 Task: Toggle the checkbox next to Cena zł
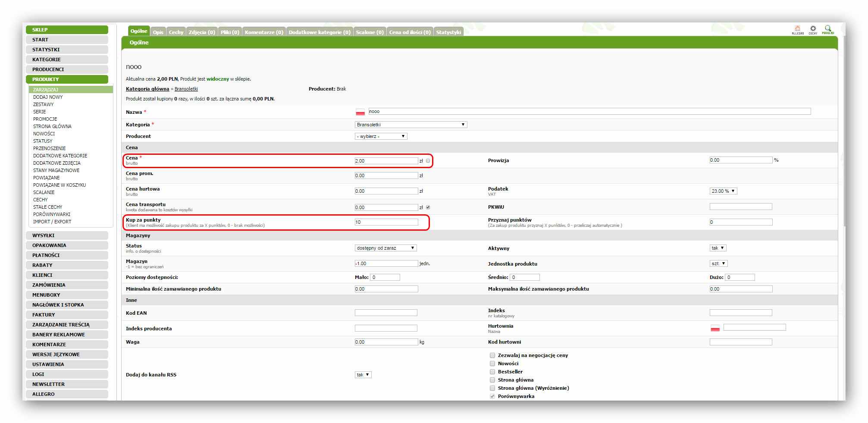428,161
